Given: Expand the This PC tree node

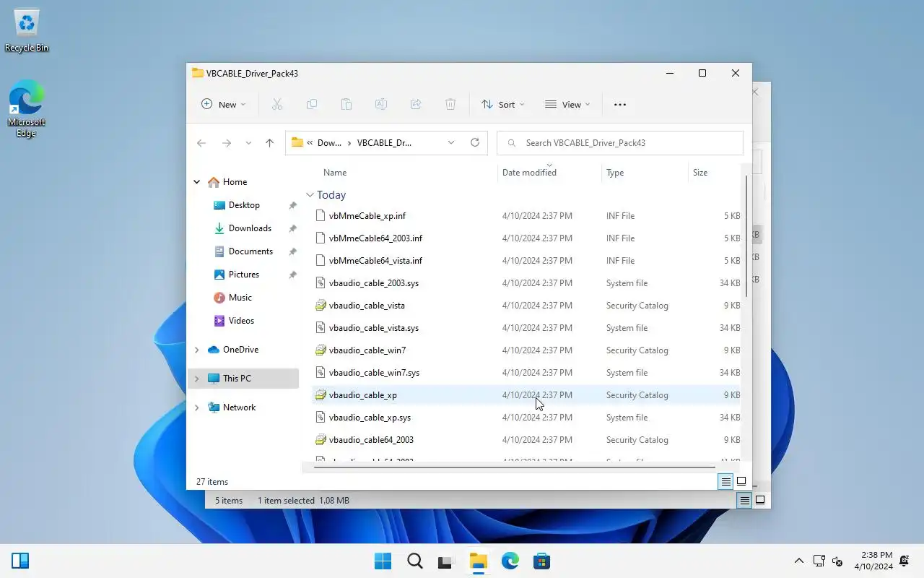Looking at the screenshot, I should (x=196, y=379).
